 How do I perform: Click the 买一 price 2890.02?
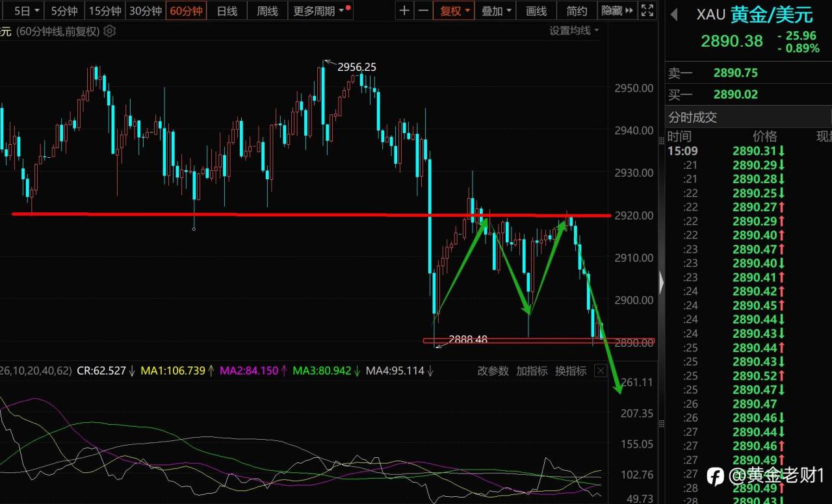point(735,94)
